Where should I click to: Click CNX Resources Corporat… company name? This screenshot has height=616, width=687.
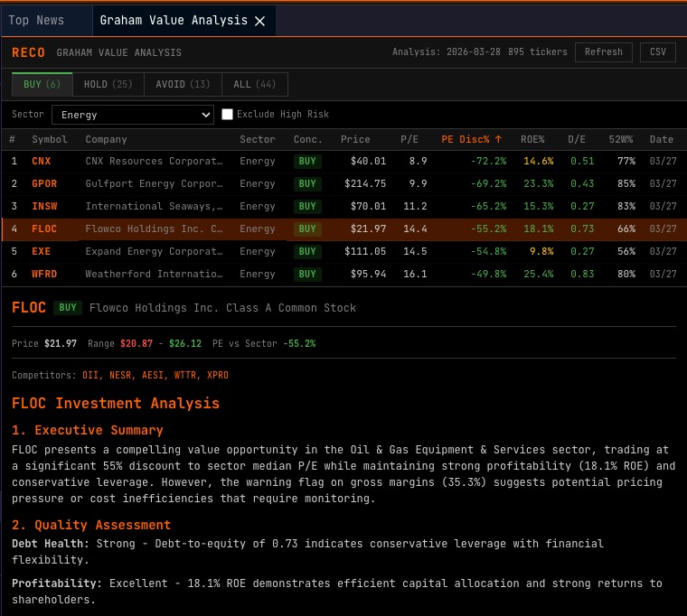click(154, 161)
